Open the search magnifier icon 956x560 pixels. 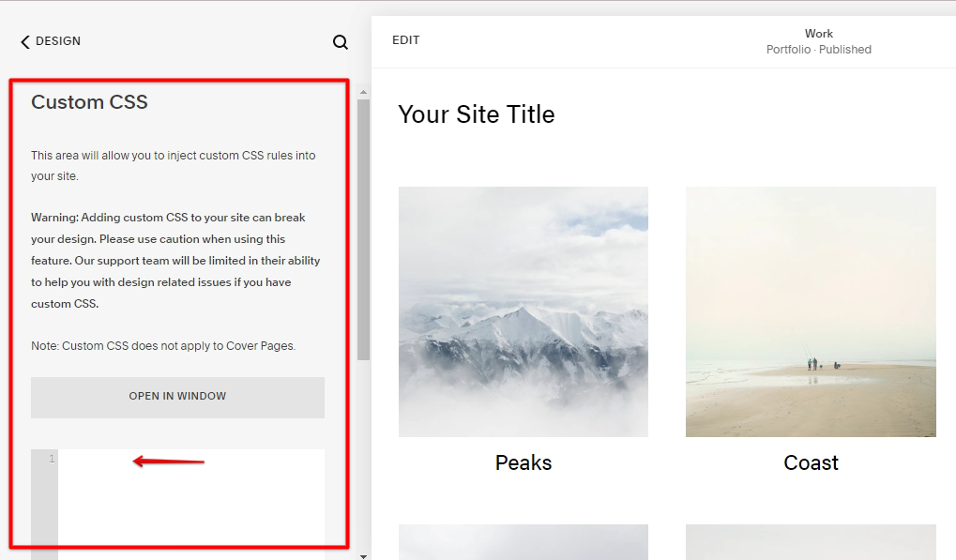click(x=341, y=42)
